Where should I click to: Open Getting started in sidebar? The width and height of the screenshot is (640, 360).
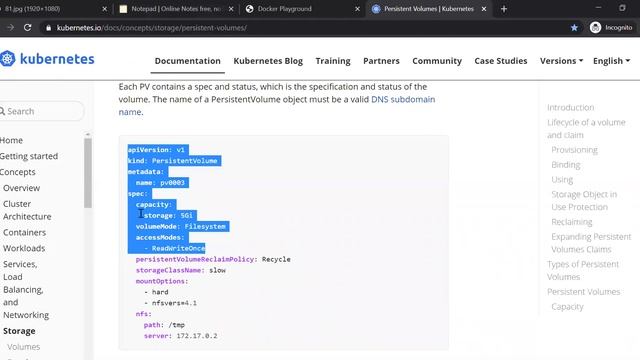tap(29, 156)
